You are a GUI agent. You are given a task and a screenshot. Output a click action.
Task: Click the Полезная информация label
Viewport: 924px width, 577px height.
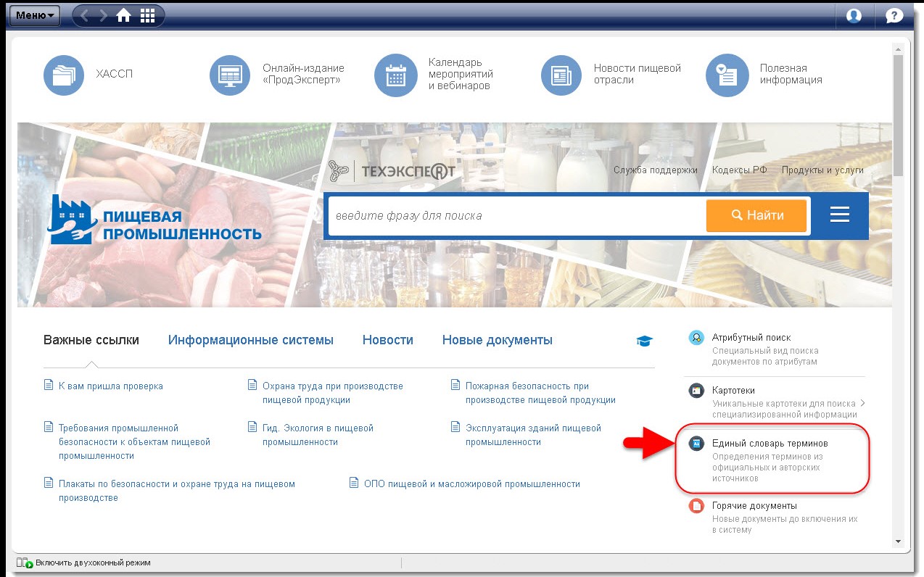(791, 74)
